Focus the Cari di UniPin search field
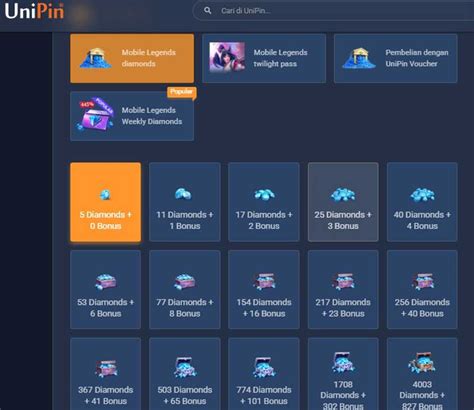Viewport: 474px width, 410px height. click(333, 11)
